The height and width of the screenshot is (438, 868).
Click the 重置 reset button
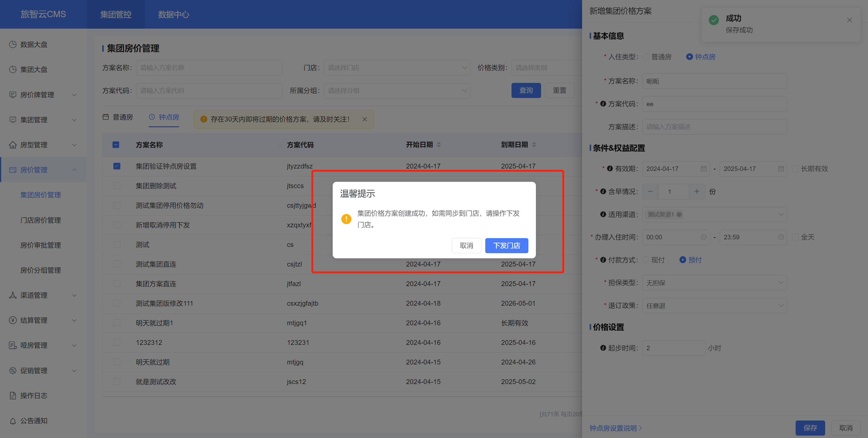tap(559, 90)
